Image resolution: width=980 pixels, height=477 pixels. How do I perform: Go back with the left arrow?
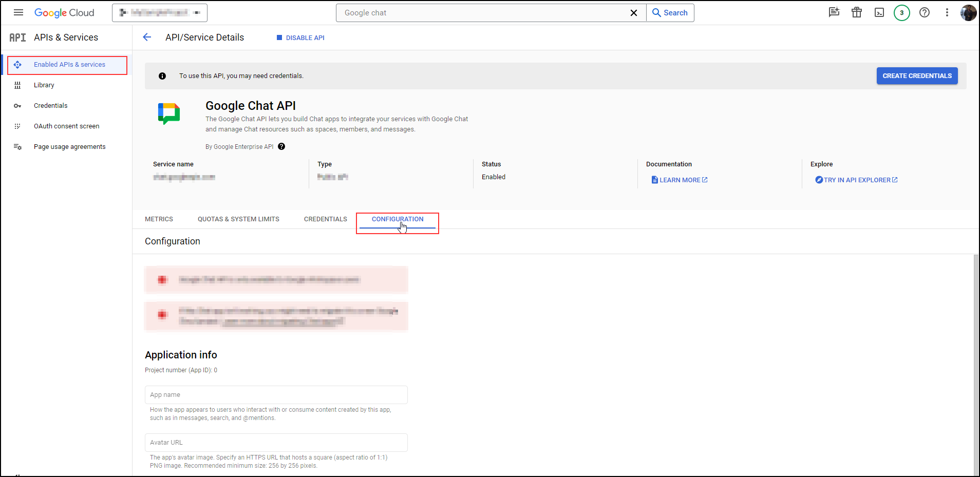coord(147,37)
